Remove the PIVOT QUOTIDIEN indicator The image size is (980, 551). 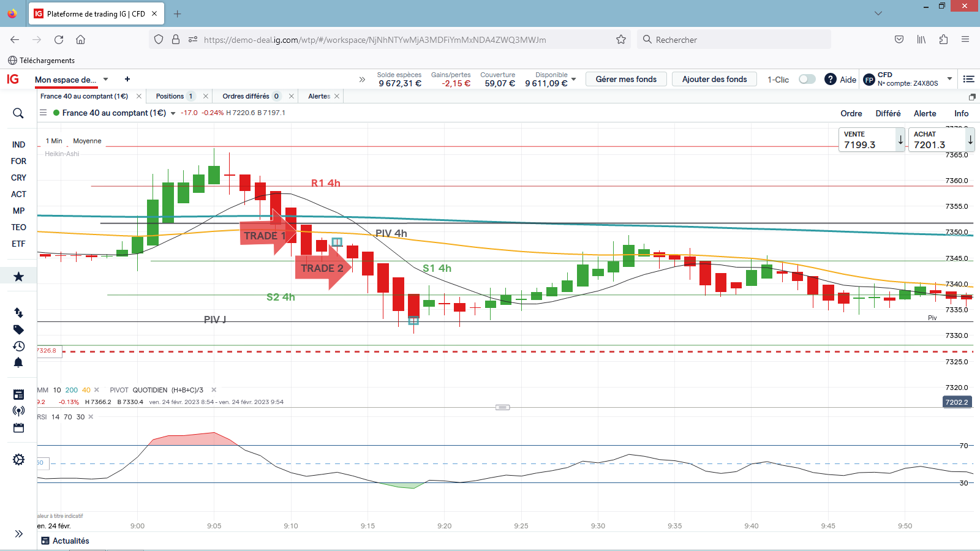(x=214, y=390)
